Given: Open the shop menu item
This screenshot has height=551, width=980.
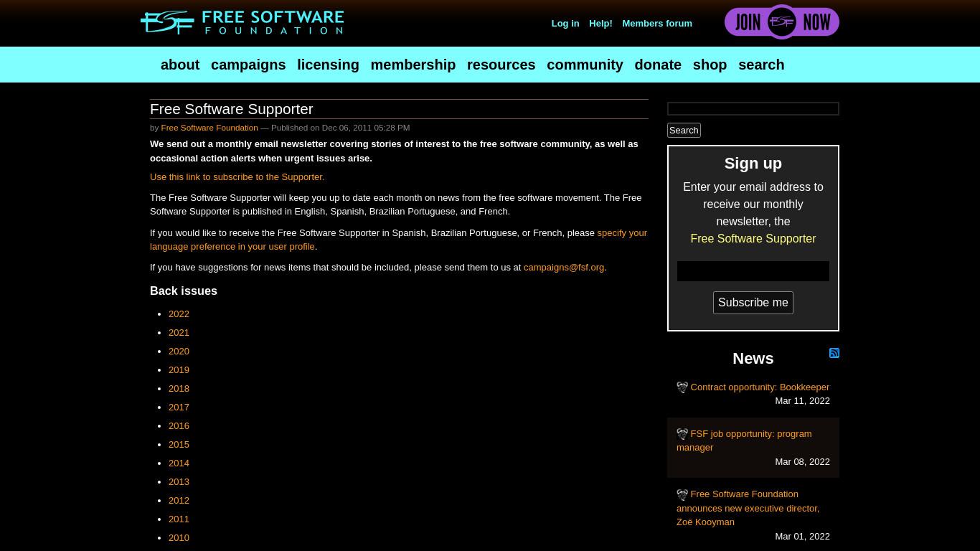Looking at the screenshot, I should pos(710,65).
